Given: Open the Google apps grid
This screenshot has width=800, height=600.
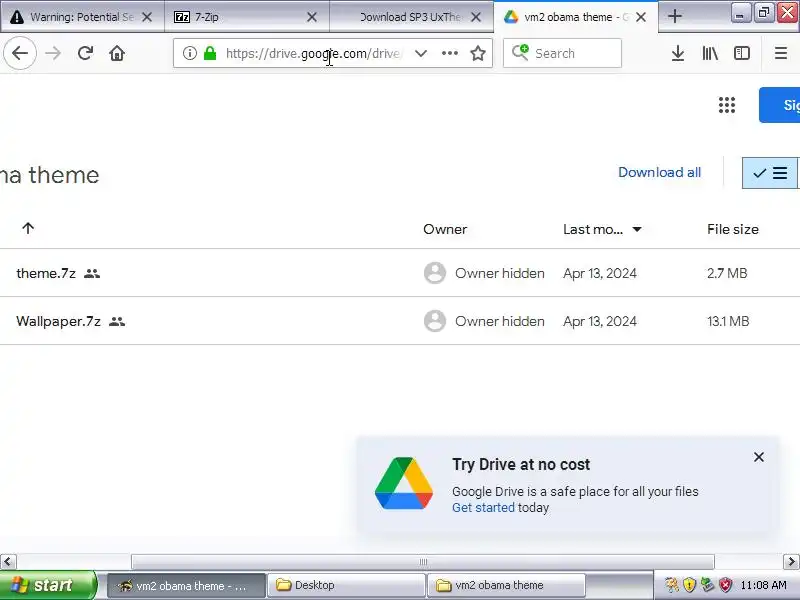Looking at the screenshot, I should [x=727, y=105].
